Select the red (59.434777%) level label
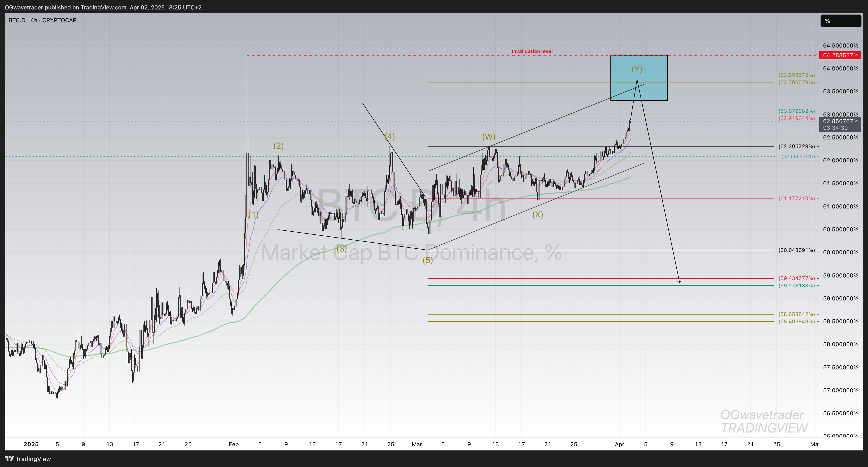The height and width of the screenshot is (467, 868). point(797,278)
